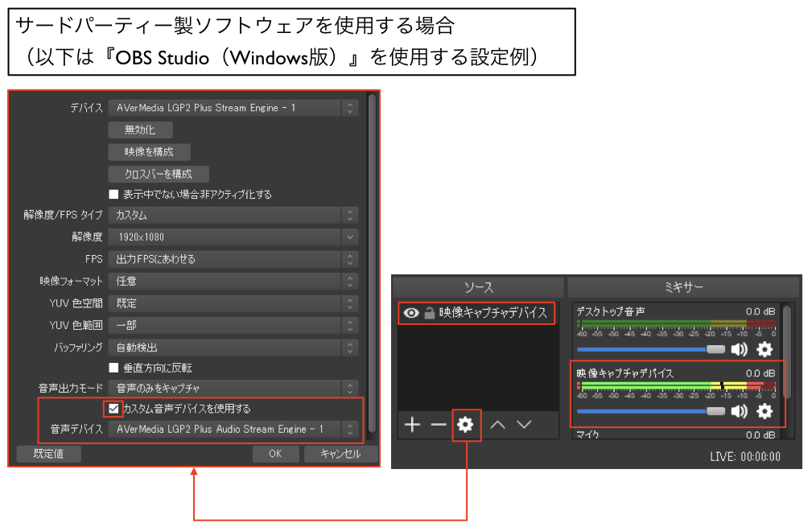Select the ソース panel header

(479, 287)
